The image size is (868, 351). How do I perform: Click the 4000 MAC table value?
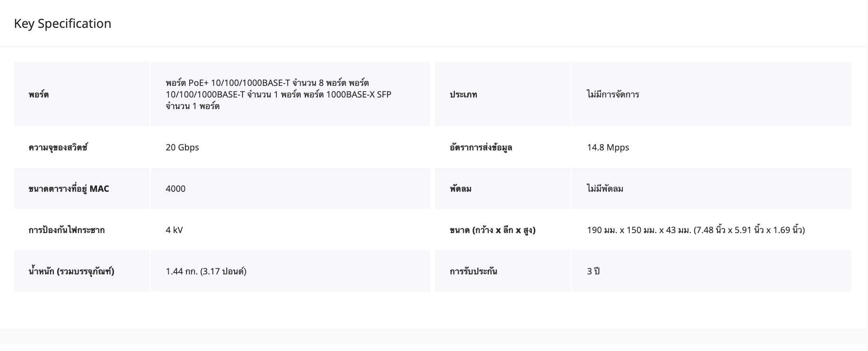(x=176, y=188)
